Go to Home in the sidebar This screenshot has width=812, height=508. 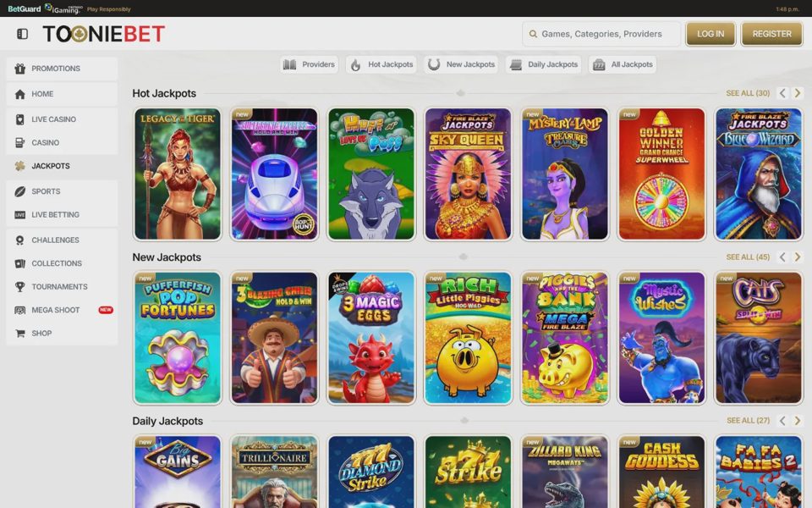click(x=62, y=94)
